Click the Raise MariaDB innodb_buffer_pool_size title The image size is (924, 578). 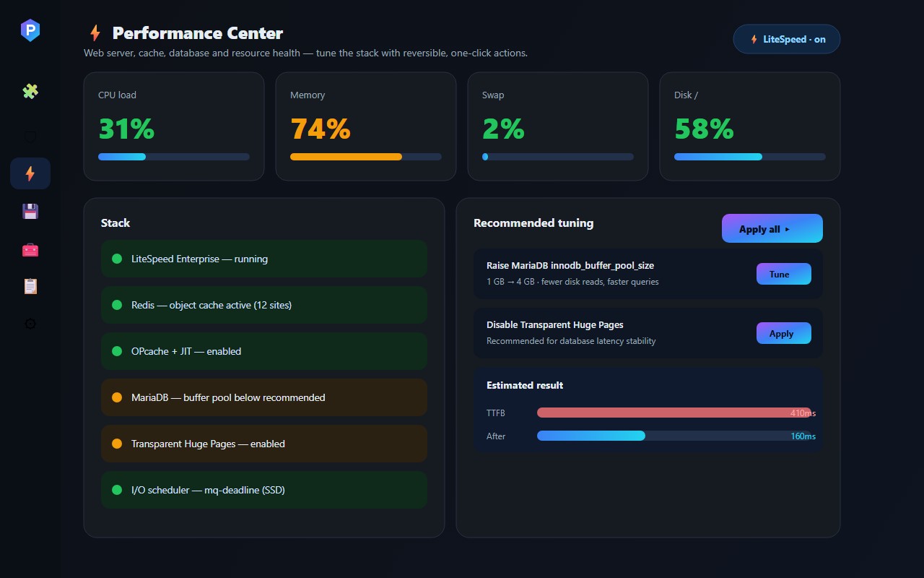(570, 265)
